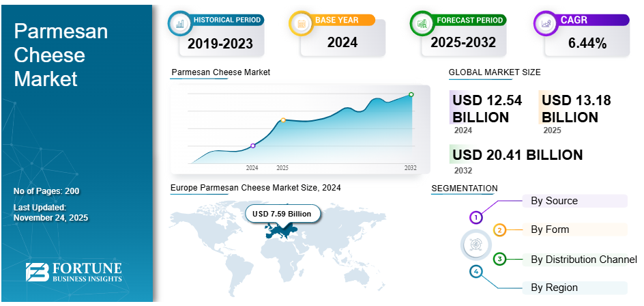Click the central segmentation hub icon
The image size is (644, 306).
tap(476, 245)
